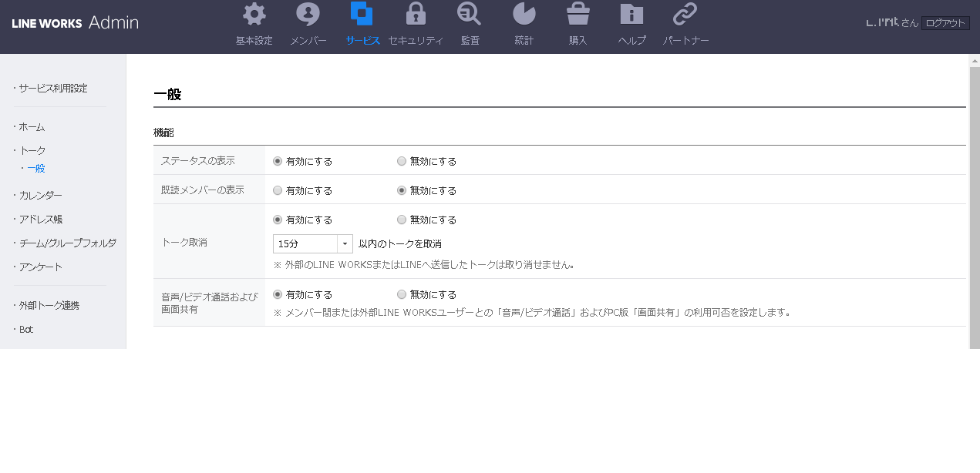Open the 統計 pie chart icon
980x473 pixels.
[524, 15]
